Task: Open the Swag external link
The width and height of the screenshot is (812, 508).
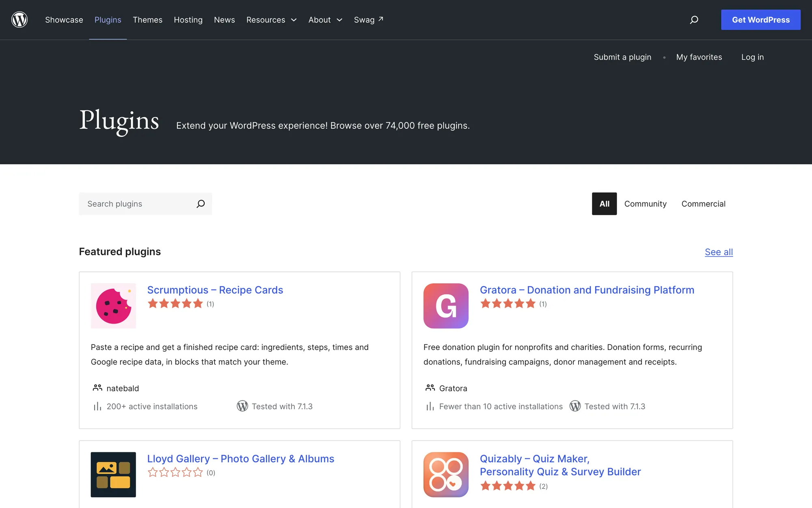Action: click(x=368, y=20)
